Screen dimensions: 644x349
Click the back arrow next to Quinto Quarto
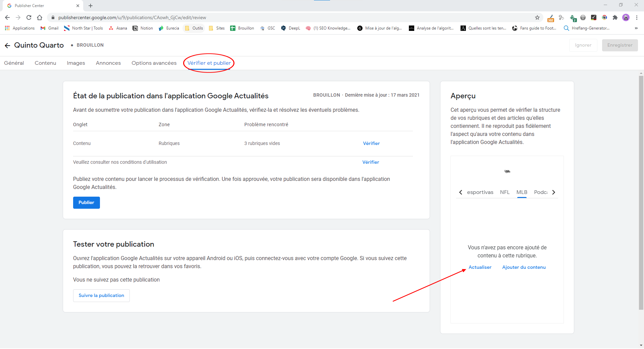pos(7,45)
